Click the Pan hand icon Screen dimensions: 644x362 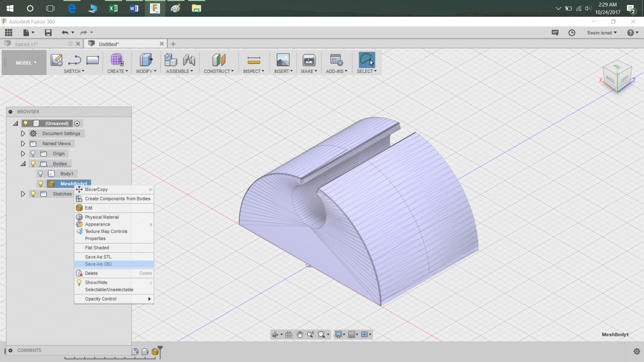[300, 335]
